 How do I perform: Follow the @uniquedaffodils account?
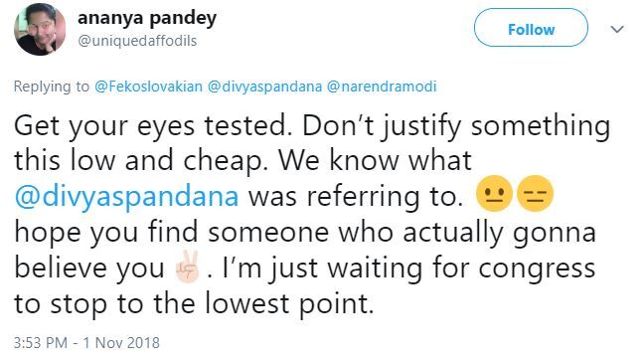point(531,29)
